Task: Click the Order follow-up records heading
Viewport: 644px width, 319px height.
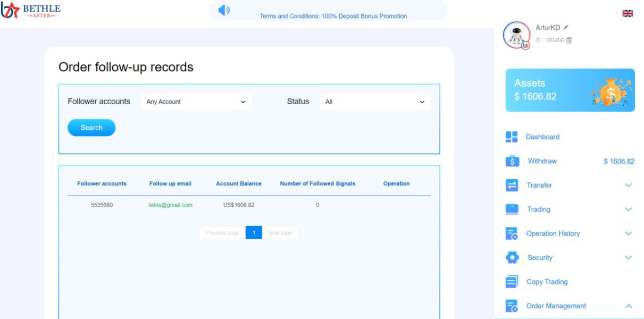Action: (126, 67)
